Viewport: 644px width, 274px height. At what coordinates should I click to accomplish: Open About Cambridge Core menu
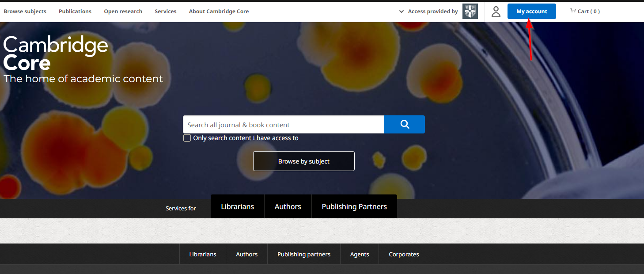219,11
